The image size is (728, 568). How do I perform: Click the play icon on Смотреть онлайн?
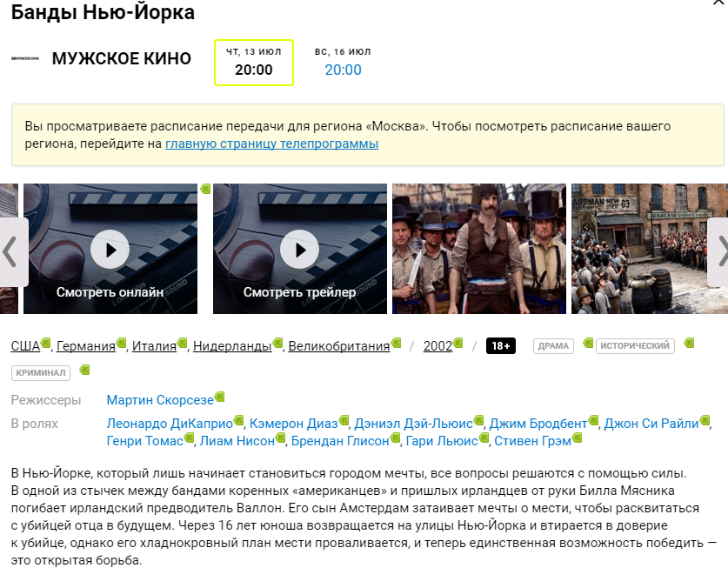(x=110, y=251)
